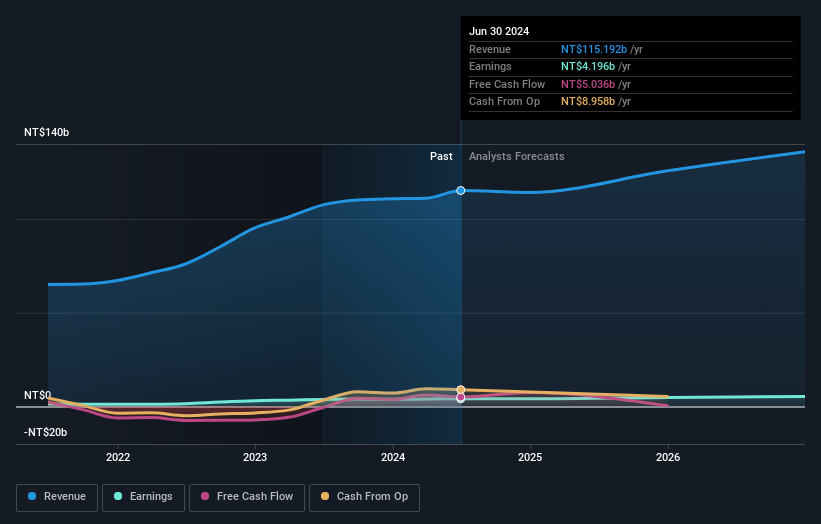The image size is (821, 524).
Task: Toggle the Revenue legend button
Action: click(x=57, y=497)
